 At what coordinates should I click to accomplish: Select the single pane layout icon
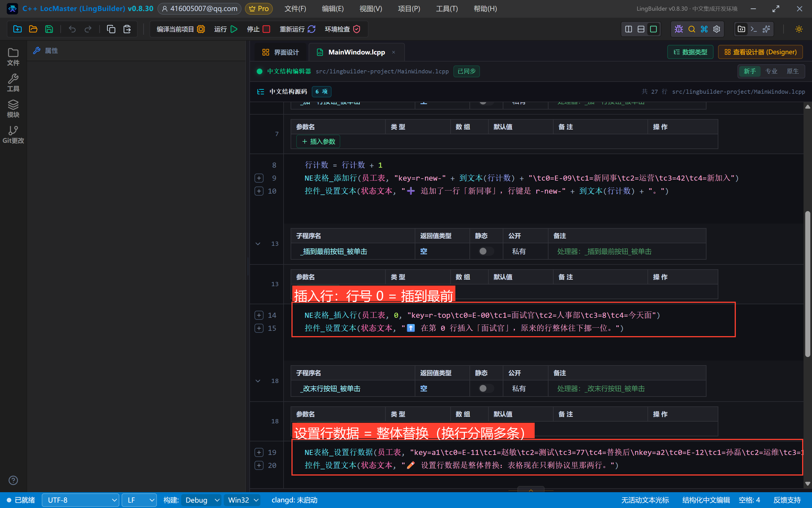point(653,29)
